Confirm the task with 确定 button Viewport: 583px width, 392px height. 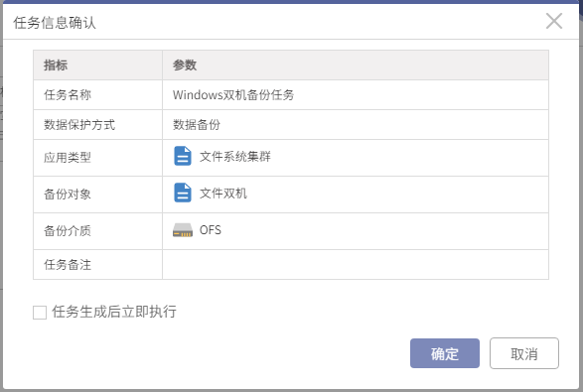pos(445,353)
